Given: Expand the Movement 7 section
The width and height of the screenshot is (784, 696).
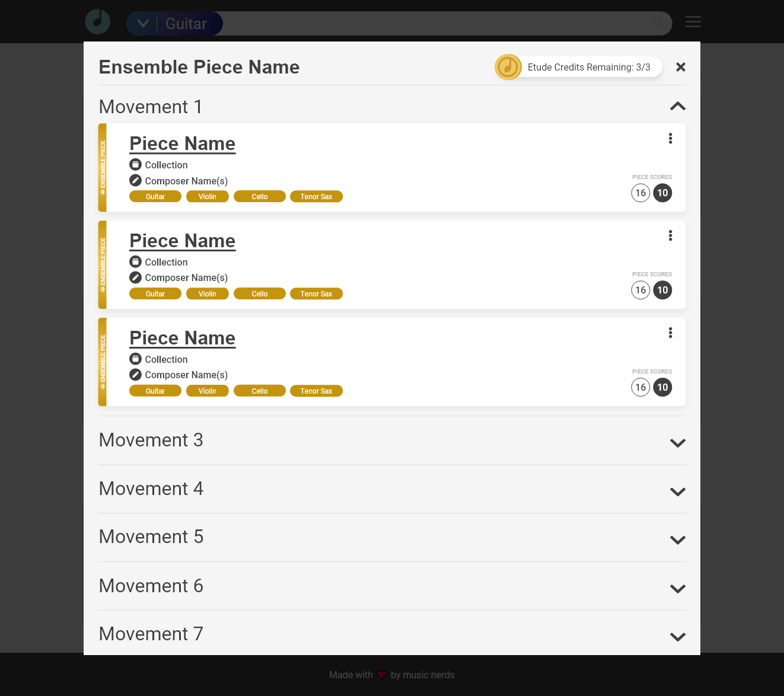Looking at the screenshot, I should click(x=677, y=637).
